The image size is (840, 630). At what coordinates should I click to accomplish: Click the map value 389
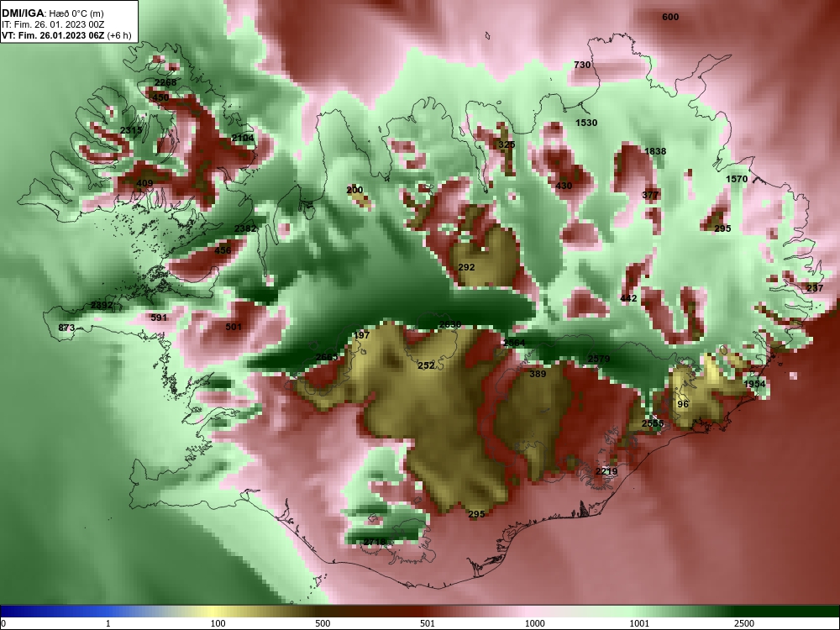pyautogui.click(x=538, y=374)
